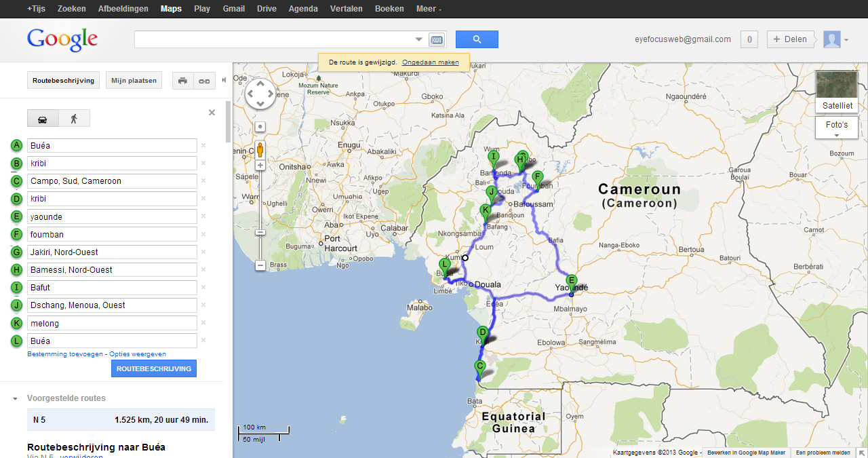868x458 pixels.
Task: Click the Routebeschrijving button at panel top
Action: (x=64, y=80)
